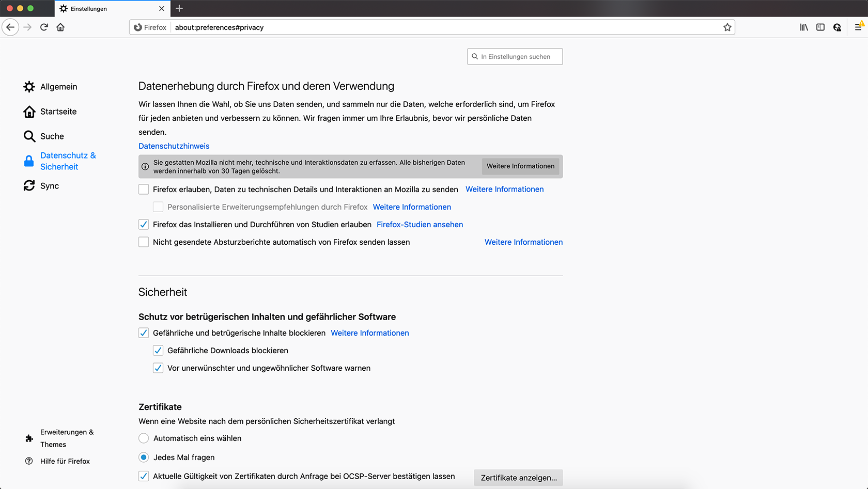
Task: Click Weitere Informationen button in gray notice
Action: pos(520,166)
